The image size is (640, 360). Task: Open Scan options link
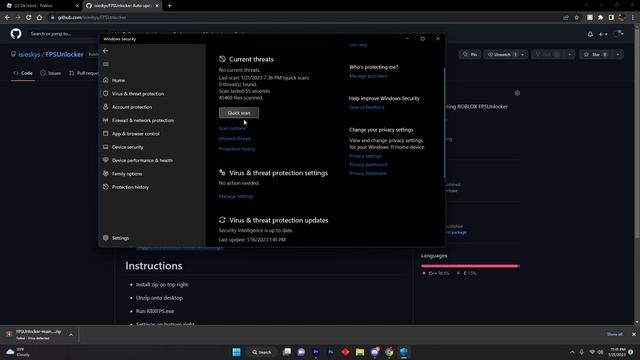coord(232,129)
